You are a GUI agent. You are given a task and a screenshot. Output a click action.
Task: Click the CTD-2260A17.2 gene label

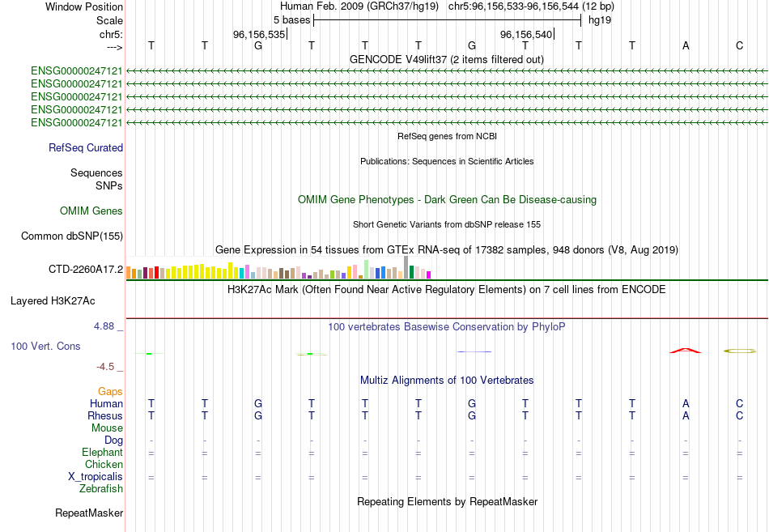click(x=86, y=269)
